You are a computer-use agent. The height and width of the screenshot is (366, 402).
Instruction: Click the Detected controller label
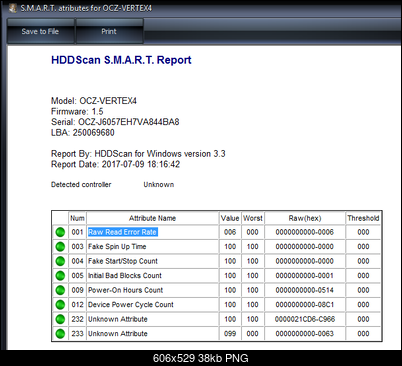[x=81, y=185]
